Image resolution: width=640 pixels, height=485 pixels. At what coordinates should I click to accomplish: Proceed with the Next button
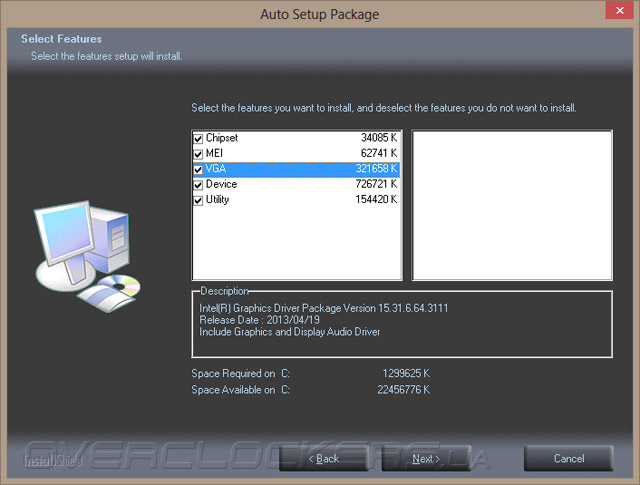tap(426, 458)
